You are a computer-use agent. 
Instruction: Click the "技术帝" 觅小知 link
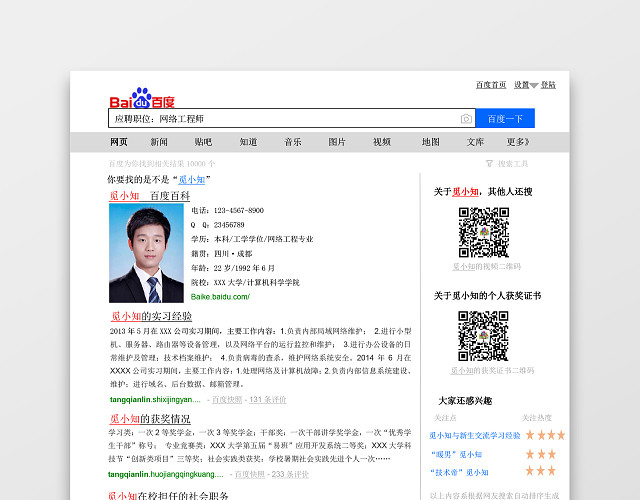point(460,472)
